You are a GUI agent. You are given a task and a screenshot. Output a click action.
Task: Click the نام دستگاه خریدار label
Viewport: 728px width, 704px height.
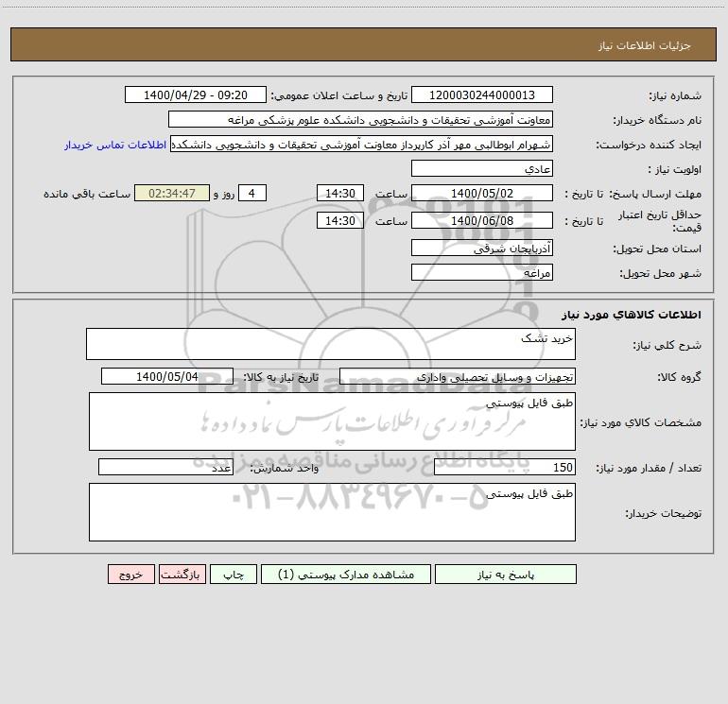coord(657,120)
